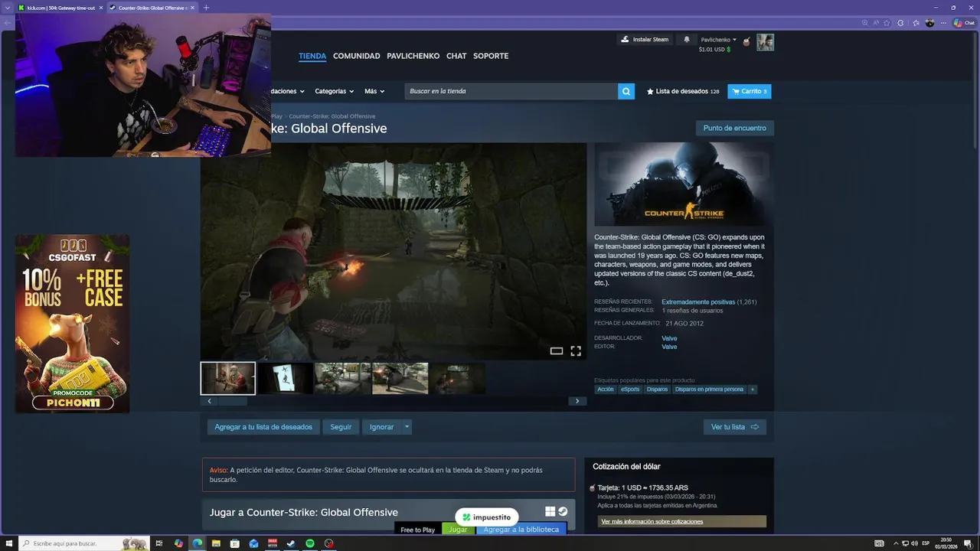This screenshot has height=551, width=980.
Task: Click the Ignorar button
Action: [x=381, y=427]
